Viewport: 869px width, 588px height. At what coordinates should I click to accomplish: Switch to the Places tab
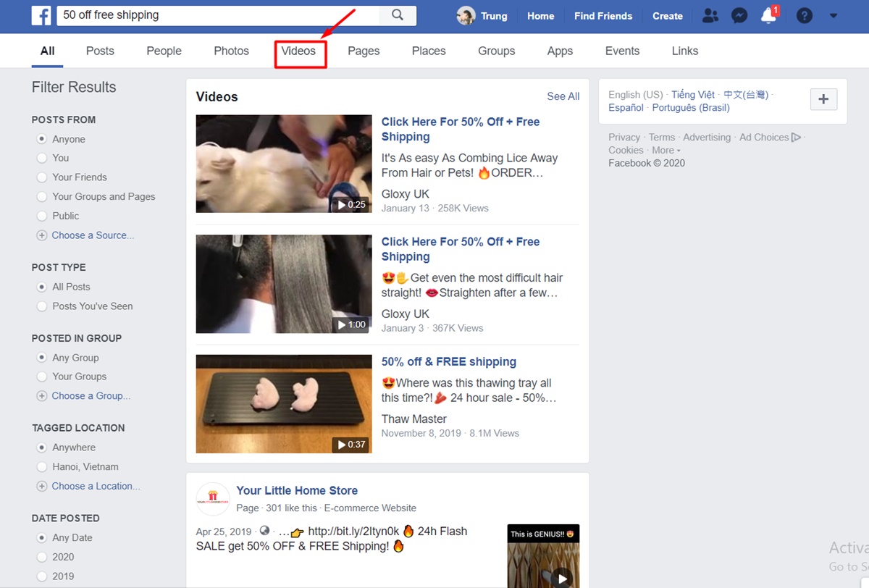[429, 51]
